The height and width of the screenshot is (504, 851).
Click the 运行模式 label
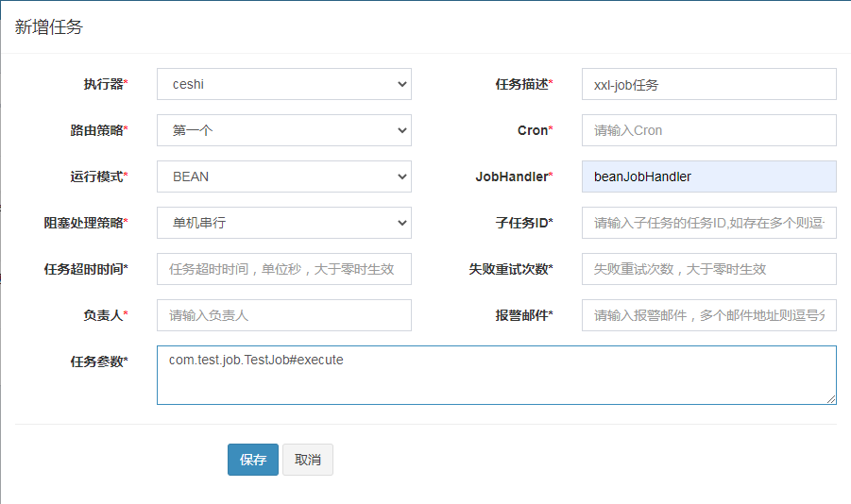[x=99, y=176]
